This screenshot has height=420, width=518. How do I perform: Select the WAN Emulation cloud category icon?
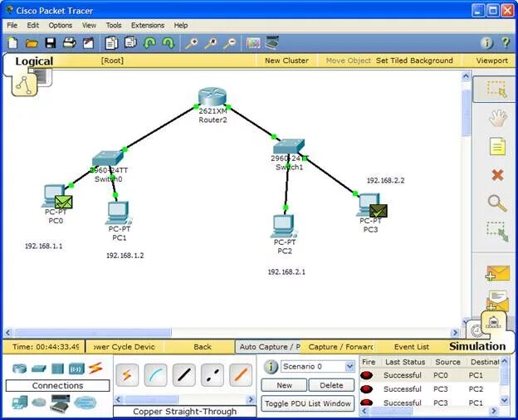(39, 403)
